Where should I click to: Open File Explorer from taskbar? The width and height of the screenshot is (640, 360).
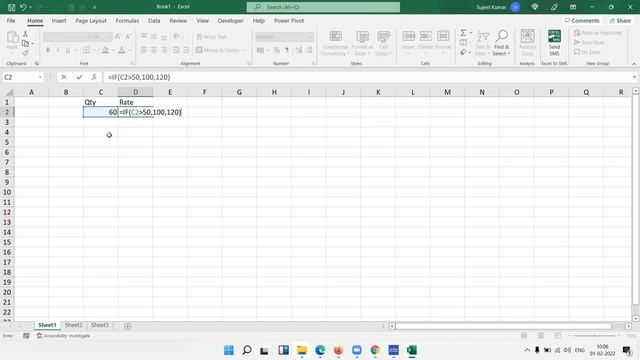[x=302, y=350]
